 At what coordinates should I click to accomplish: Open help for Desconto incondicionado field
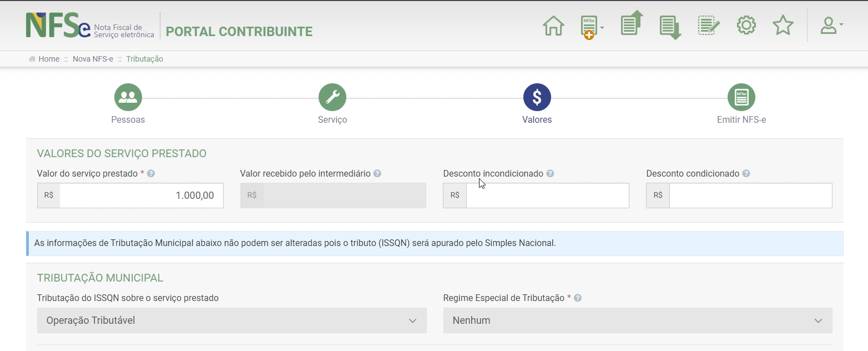[x=550, y=173]
